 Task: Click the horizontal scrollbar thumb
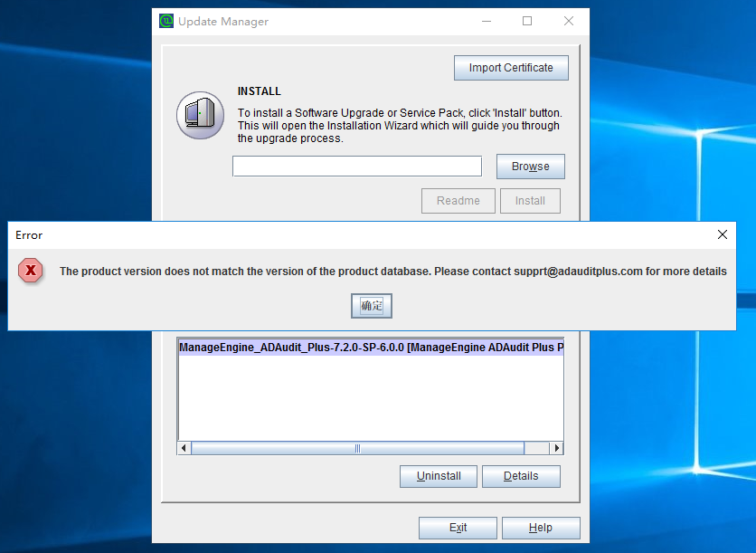tap(357, 448)
